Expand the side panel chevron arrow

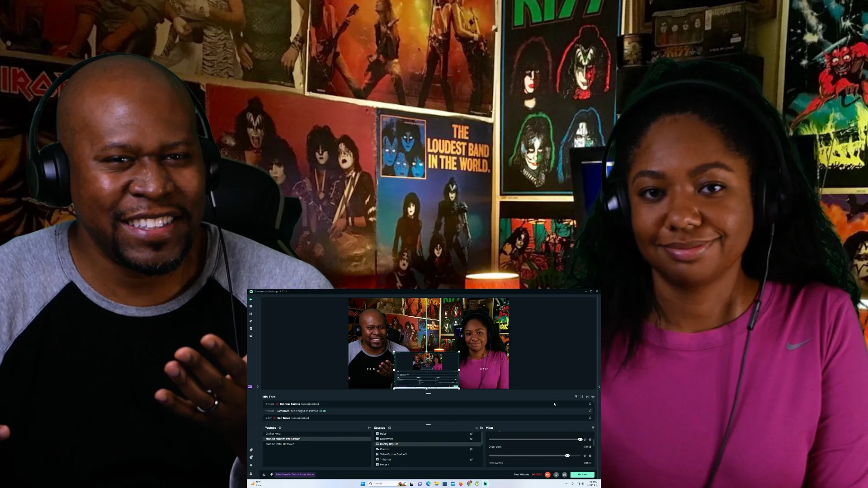coord(258,387)
